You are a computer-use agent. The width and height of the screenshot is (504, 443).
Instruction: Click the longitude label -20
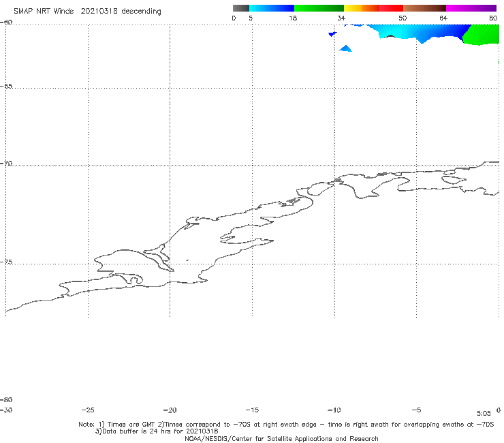click(x=170, y=410)
